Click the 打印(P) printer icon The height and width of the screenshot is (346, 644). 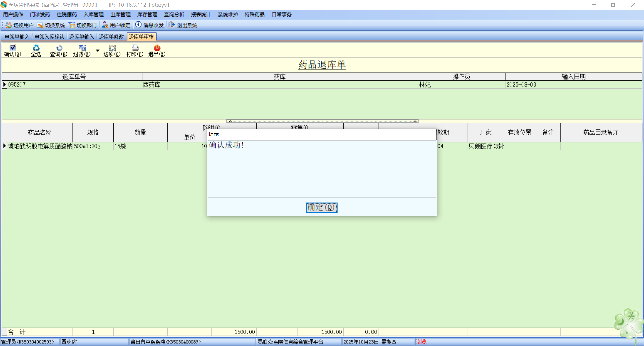click(135, 48)
